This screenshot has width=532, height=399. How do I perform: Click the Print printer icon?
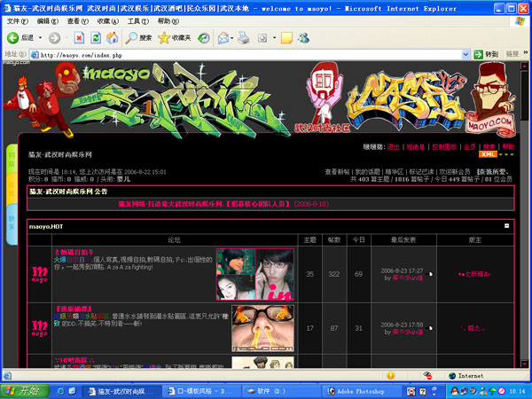pos(244,37)
